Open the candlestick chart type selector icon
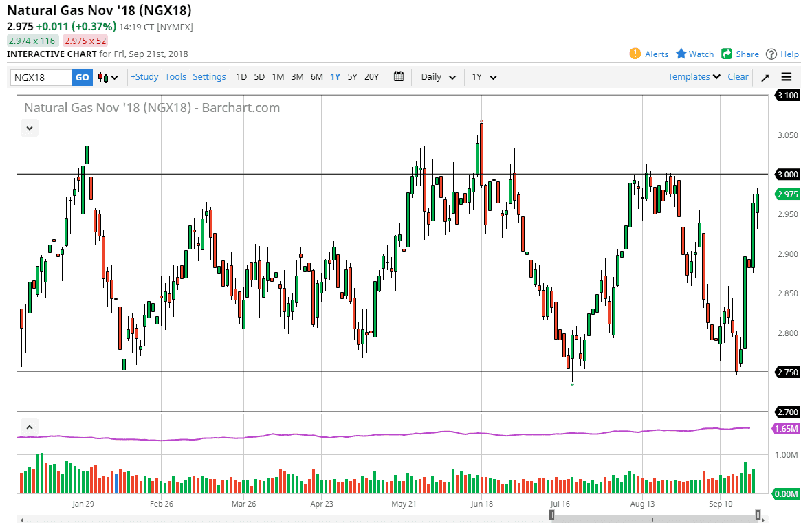This screenshot has height=523, width=812. point(102,77)
